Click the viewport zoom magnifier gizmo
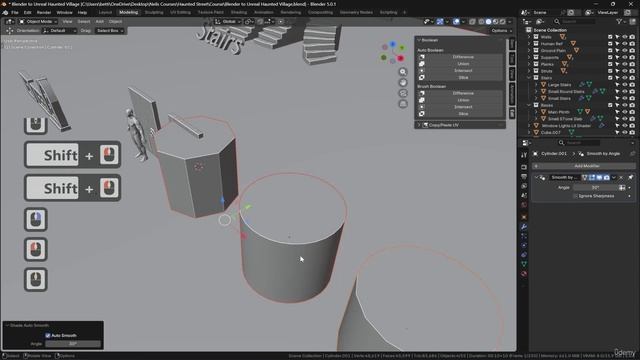The height and width of the screenshot is (360, 640). click(403, 72)
